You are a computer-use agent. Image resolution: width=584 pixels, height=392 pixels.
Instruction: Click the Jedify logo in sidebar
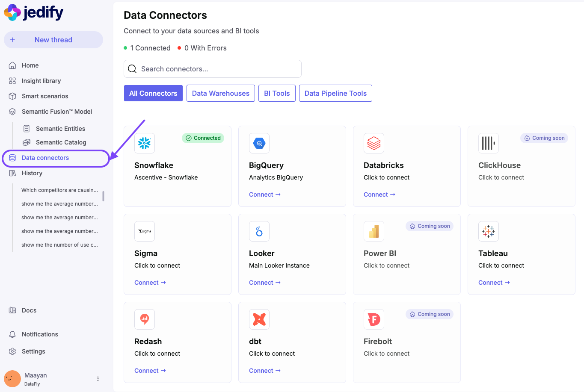tap(34, 12)
